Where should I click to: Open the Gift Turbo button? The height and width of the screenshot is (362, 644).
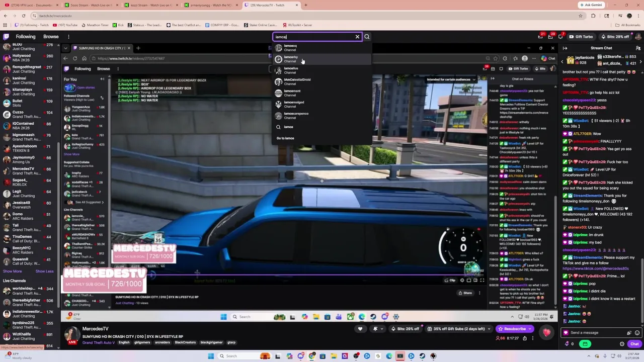coord(581,37)
